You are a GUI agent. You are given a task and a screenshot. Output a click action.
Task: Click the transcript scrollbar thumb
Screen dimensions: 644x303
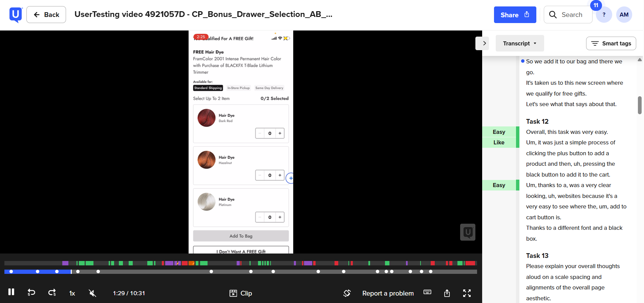tap(640, 105)
